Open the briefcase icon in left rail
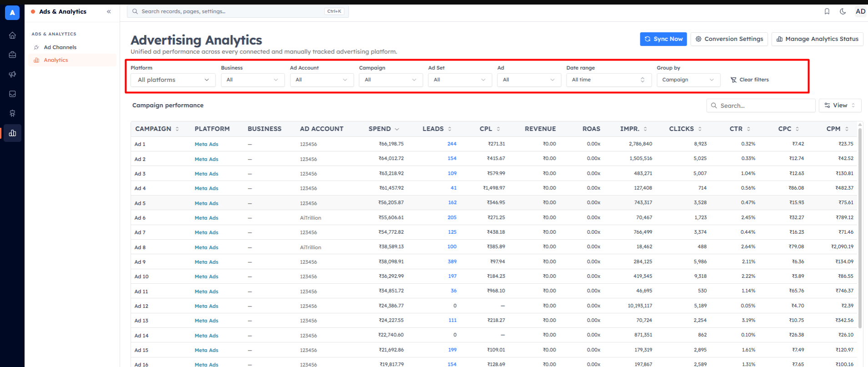This screenshot has height=367, width=868. [12, 55]
